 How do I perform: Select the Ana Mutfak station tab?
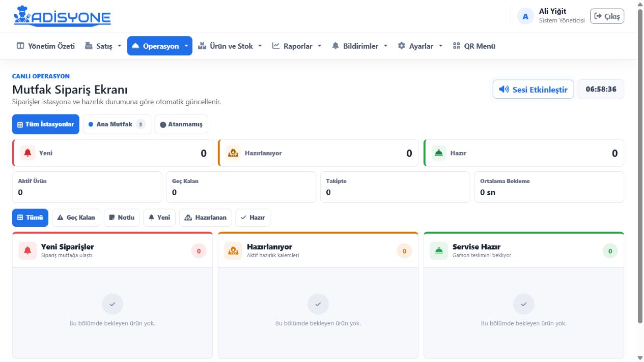coord(117,124)
